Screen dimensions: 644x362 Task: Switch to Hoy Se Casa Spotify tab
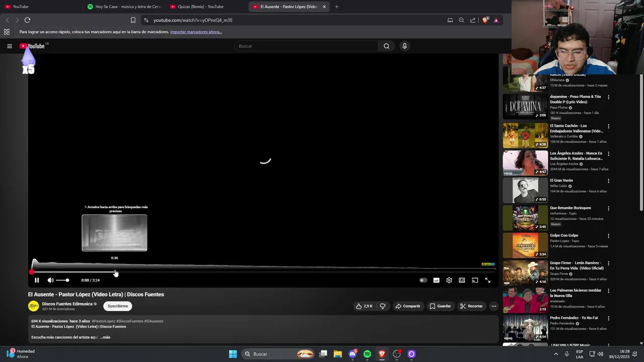[124, 7]
